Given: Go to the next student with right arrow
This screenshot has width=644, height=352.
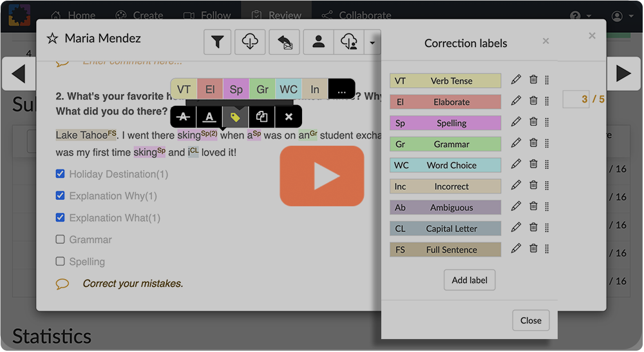Looking at the screenshot, I should click(x=623, y=74).
